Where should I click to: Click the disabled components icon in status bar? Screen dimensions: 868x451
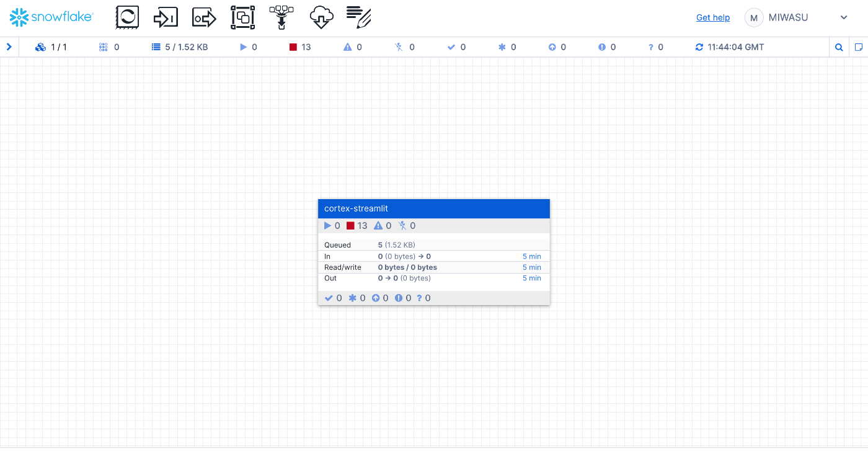tap(399, 47)
